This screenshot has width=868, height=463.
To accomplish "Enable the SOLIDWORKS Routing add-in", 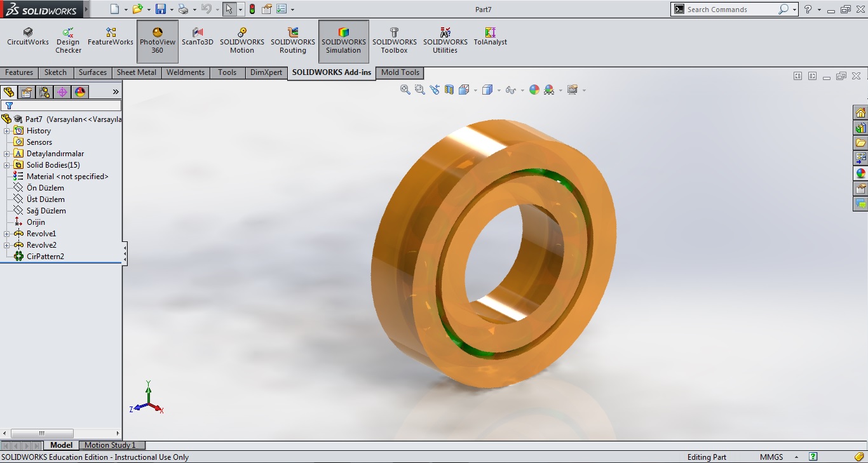I will pos(293,41).
